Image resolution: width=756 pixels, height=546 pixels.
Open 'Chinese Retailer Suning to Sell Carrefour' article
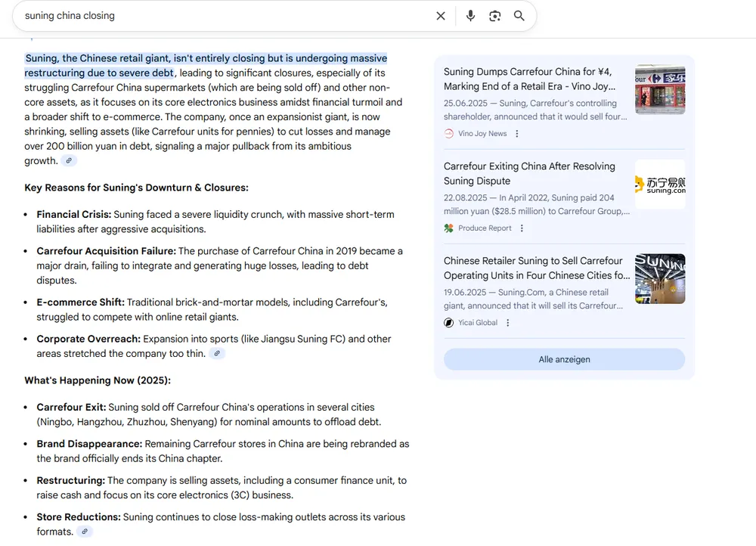[x=537, y=268]
